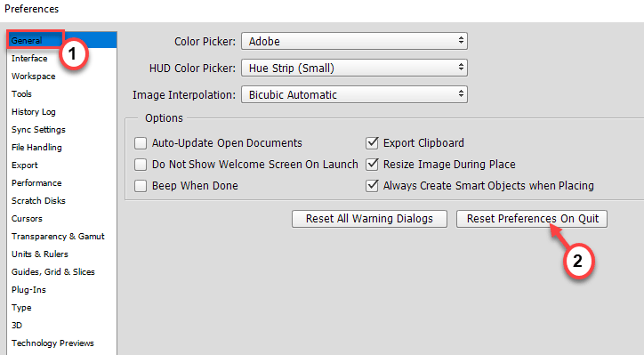Viewport: 644px width, 355px height.
Task: Disable Resize Image During Place
Action: [x=372, y=165]
